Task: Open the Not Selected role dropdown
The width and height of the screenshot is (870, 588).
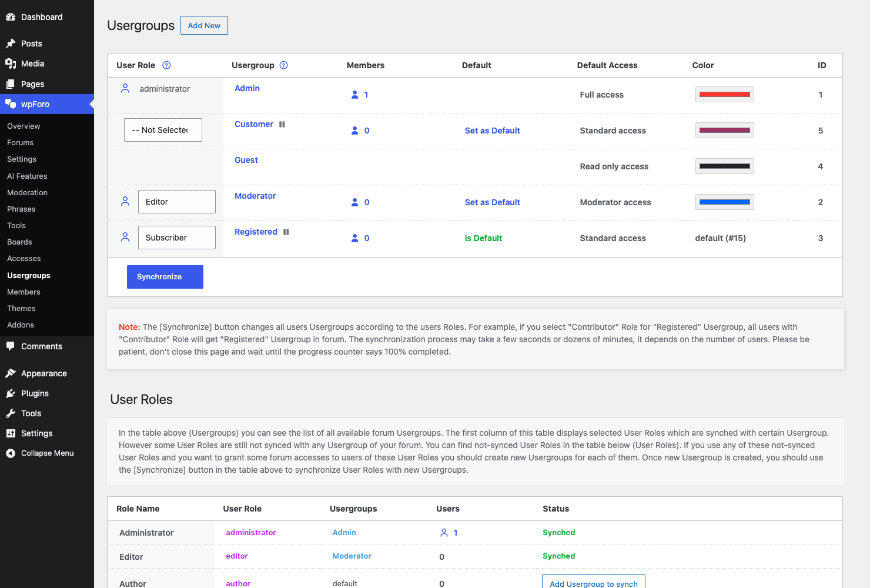Action: pos(163,130)
